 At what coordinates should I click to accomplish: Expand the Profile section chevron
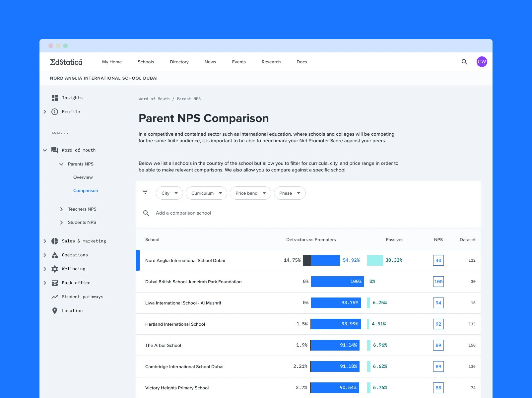[45, 112]
